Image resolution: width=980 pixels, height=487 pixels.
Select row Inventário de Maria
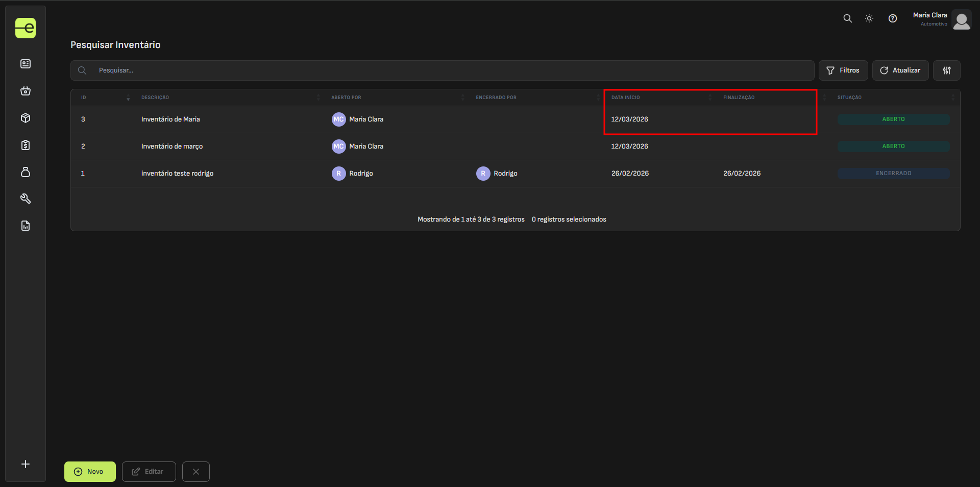pos(516,119)
